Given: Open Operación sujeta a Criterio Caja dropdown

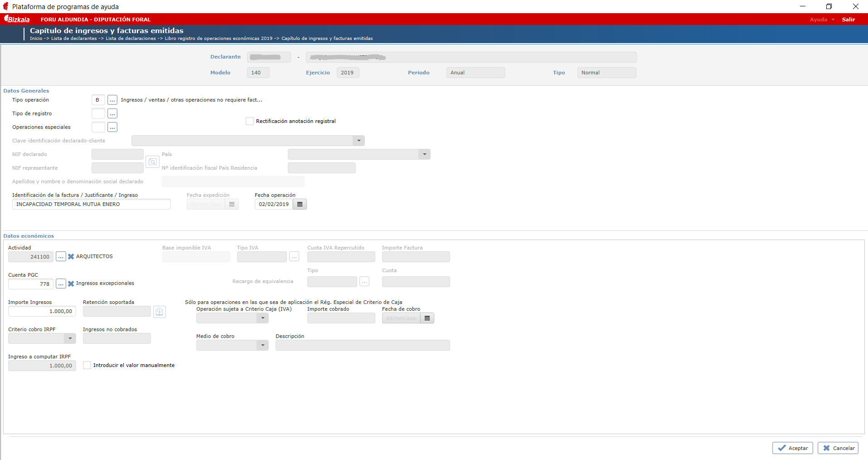Looking at the screenshot, I should coord(263,318).
